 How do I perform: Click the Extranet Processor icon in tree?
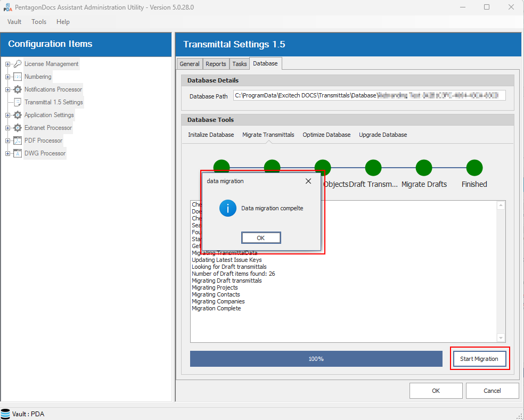click(18, 128)
